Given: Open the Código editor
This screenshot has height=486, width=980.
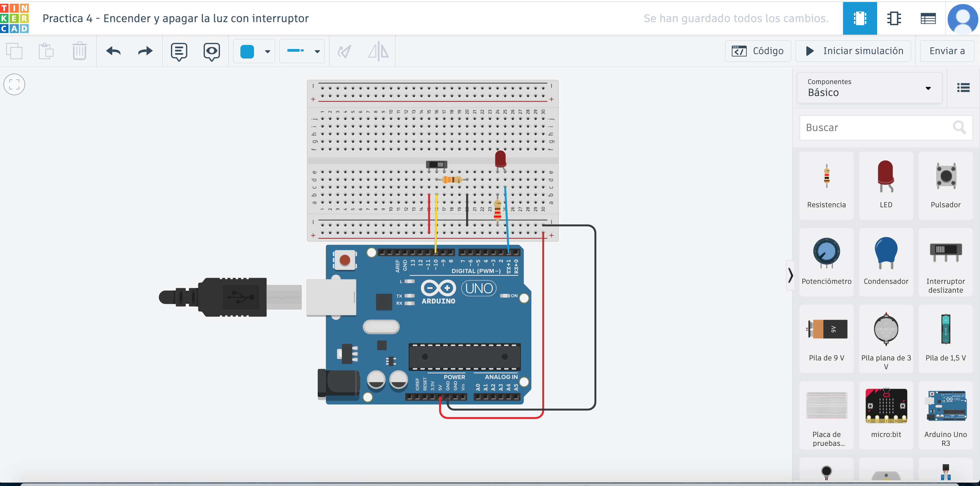Looking at the screenshot, I should tap(758, 51).
